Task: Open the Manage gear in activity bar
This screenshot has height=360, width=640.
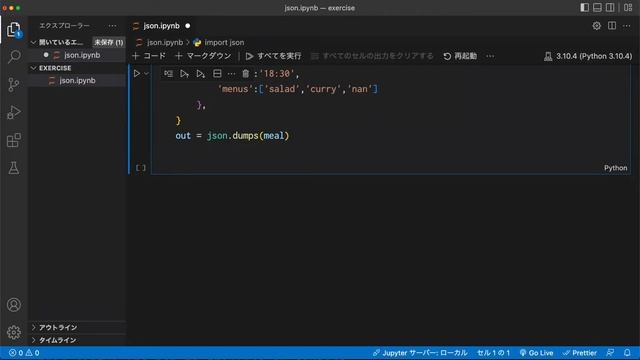Action: [x=14, y=332]
